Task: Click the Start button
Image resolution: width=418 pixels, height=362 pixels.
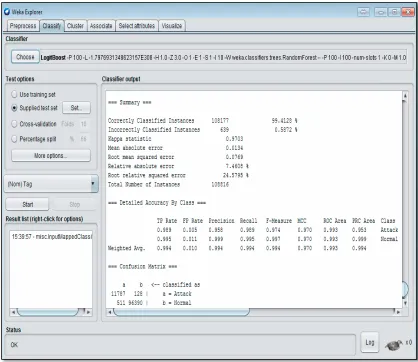Action: pyautogui.click(x=28, y=204)
